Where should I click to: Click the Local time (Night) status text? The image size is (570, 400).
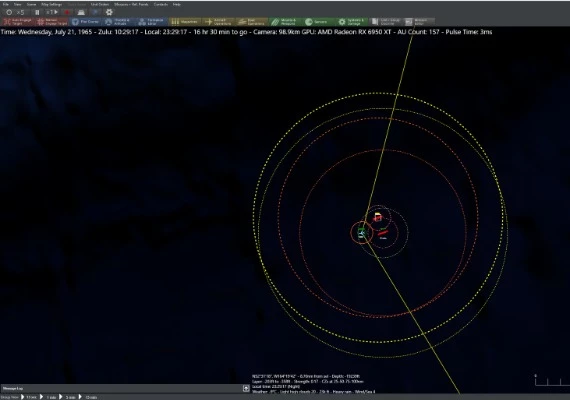point(276,387)
